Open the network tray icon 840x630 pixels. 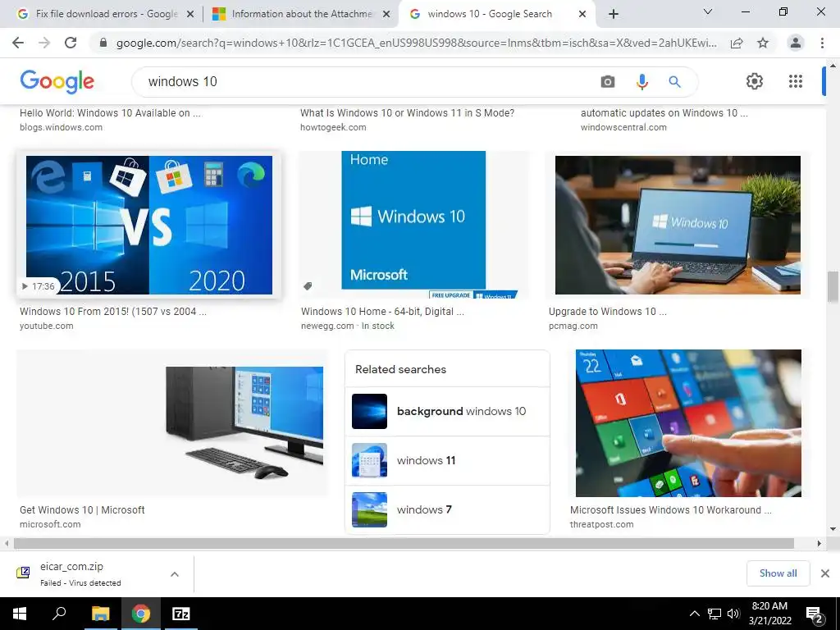pyautogui.click(x=714, y=614)
